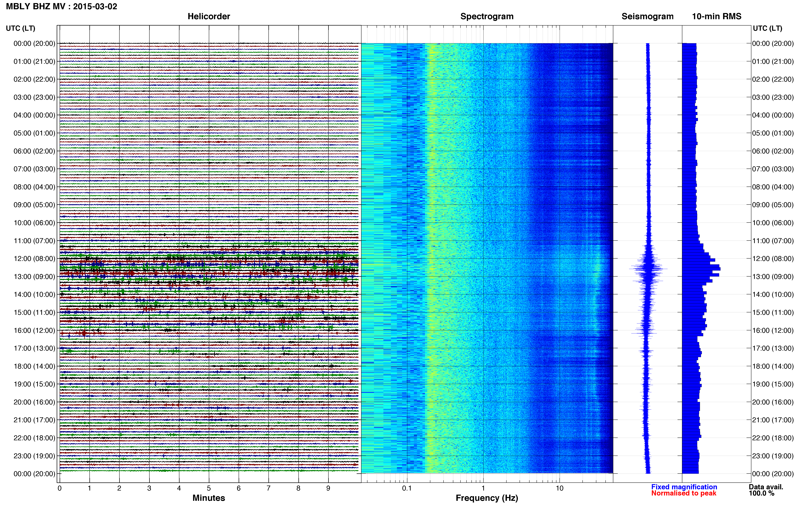Image resolution: width=812 pixels, height=508 pixels.
Task: Click the 10 tick on the frequency axis
Action: point(559,488)
